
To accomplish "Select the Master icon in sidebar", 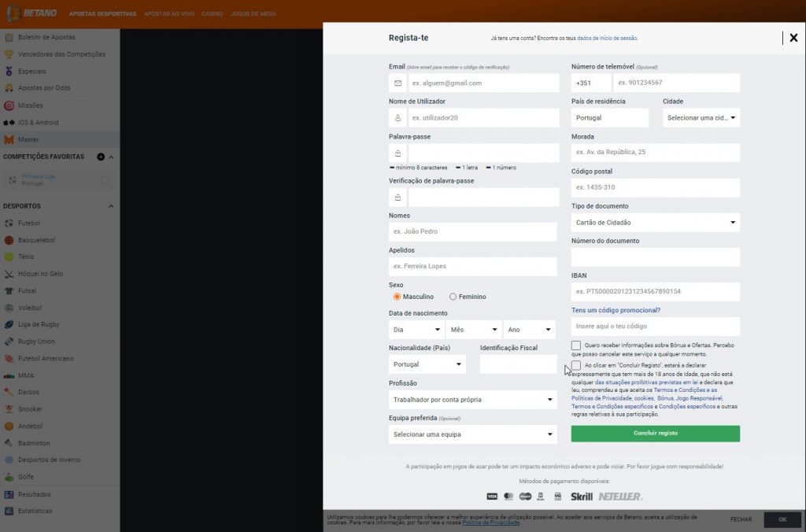I will tap(9, 139).
